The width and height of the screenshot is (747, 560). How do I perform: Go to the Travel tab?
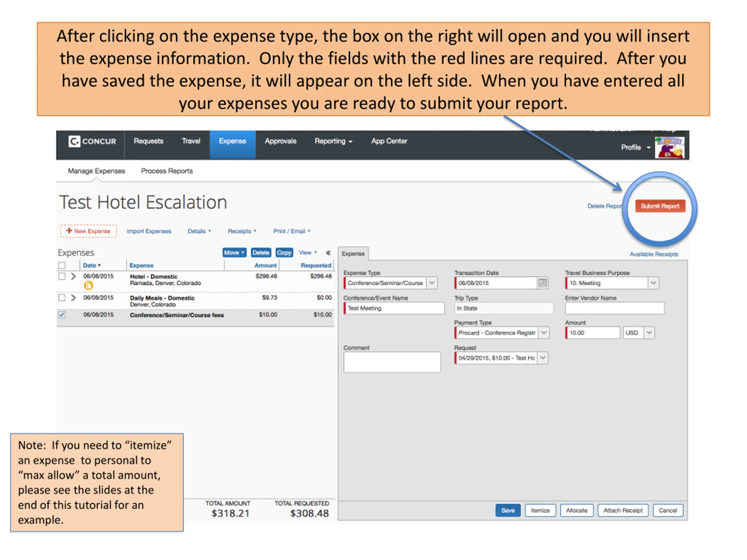pyautogui.click(x=191, y=141)
